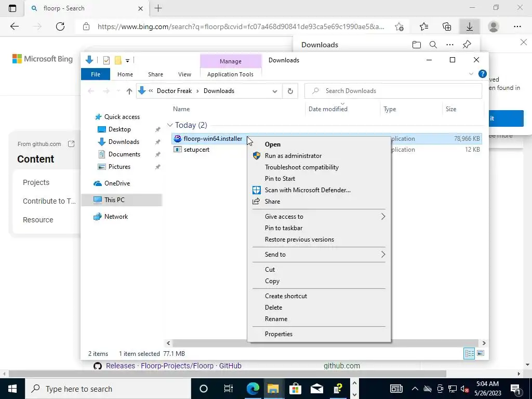This screenshot has height=399, width=532.
Task: Customize Quick Access Toolbar dropdown arrow
Action: coord(128,60)
